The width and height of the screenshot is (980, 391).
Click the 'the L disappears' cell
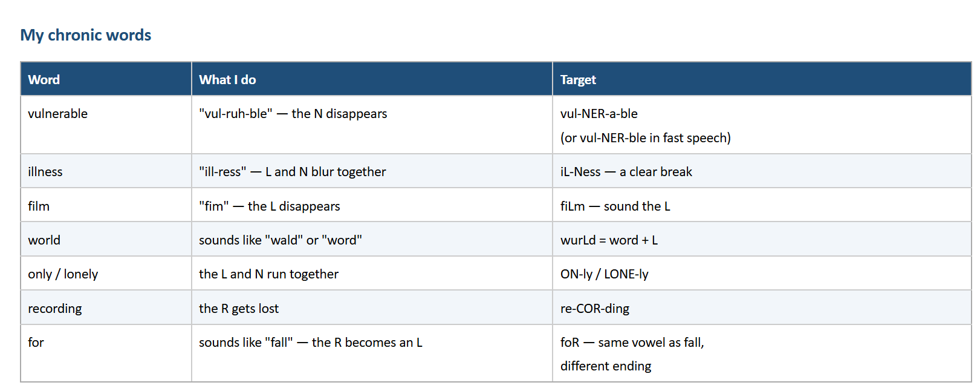[x=372, y=206]
